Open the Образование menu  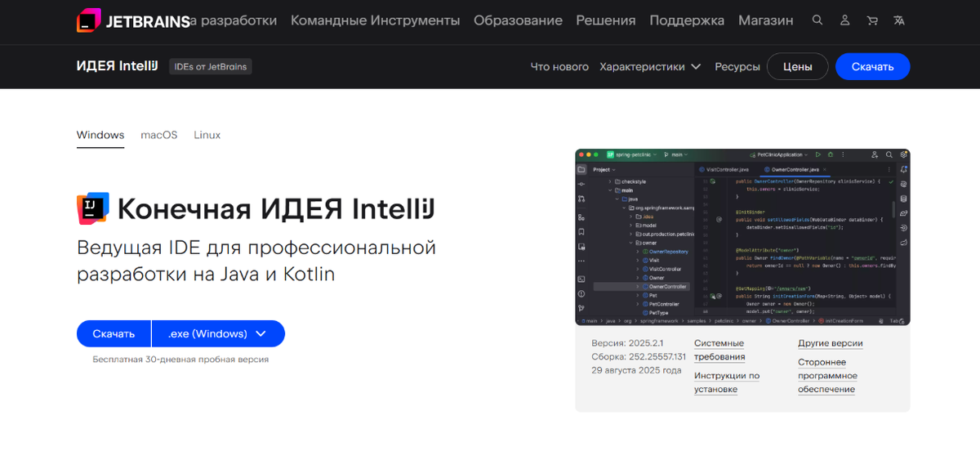(518, 20)
